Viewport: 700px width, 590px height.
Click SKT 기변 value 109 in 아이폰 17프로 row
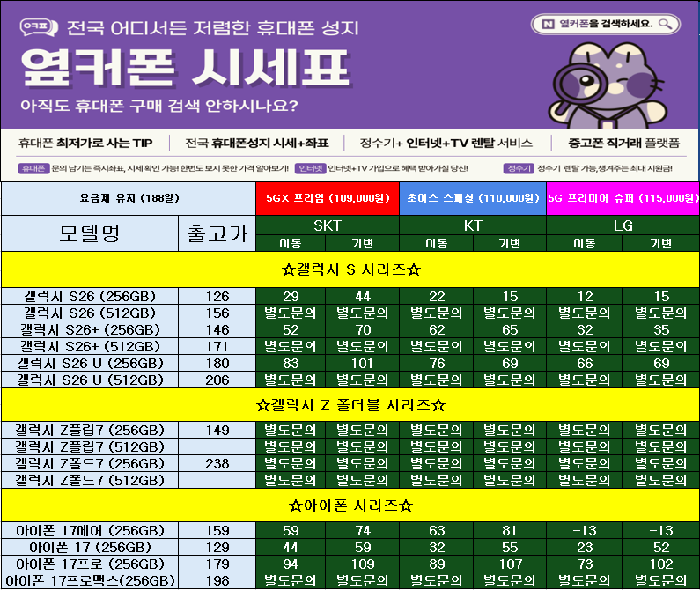[363, 564]
